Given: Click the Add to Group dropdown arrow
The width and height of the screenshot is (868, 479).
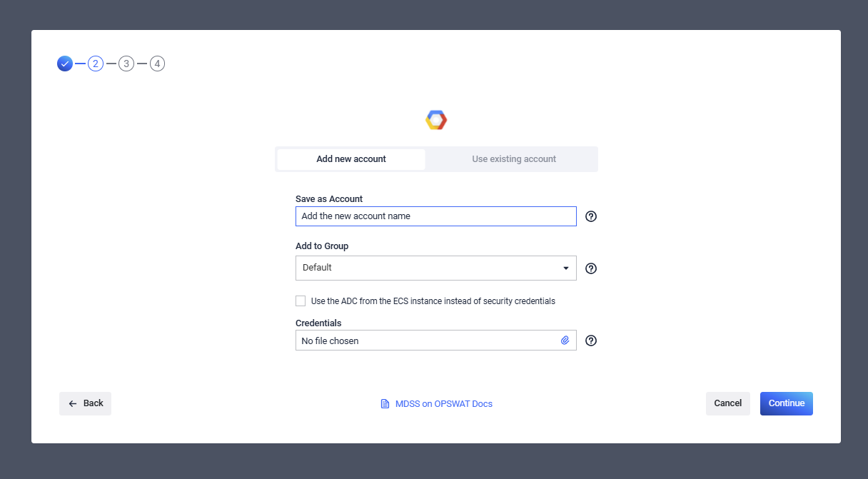Looking at the screenshot, I should tap(565, 268).
